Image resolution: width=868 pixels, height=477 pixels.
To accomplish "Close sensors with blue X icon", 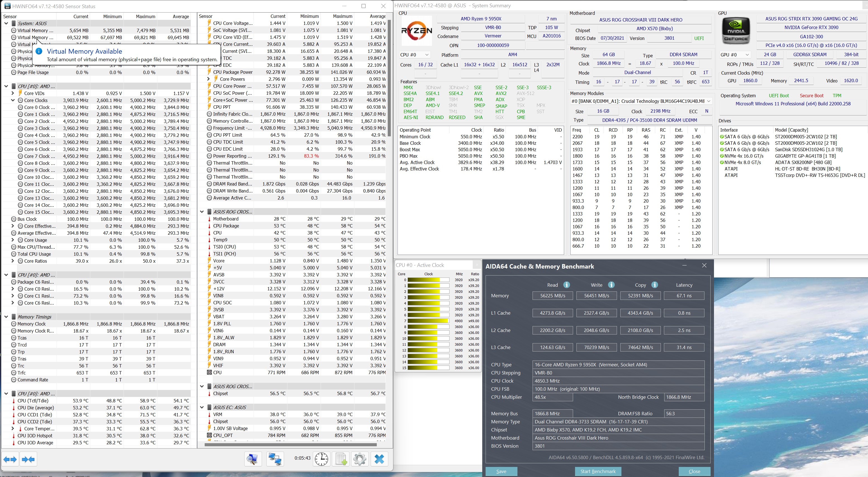I will click(x=379, y=459).
